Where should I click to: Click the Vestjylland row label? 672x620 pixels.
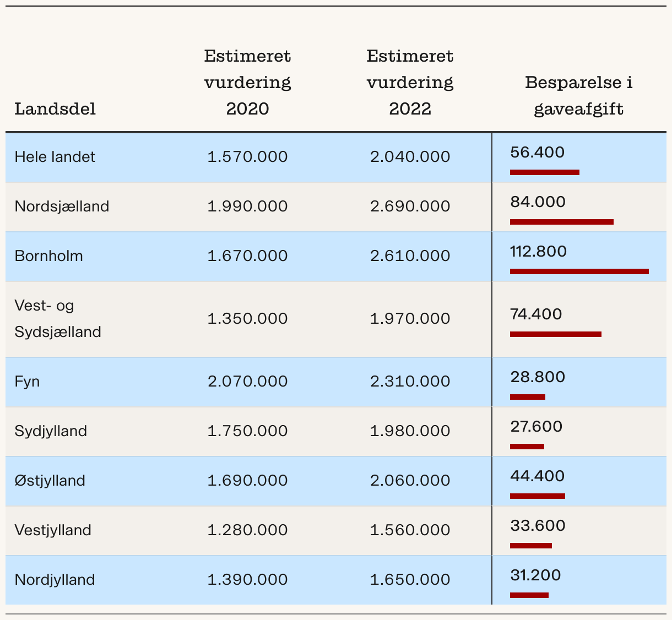[53, 530]
